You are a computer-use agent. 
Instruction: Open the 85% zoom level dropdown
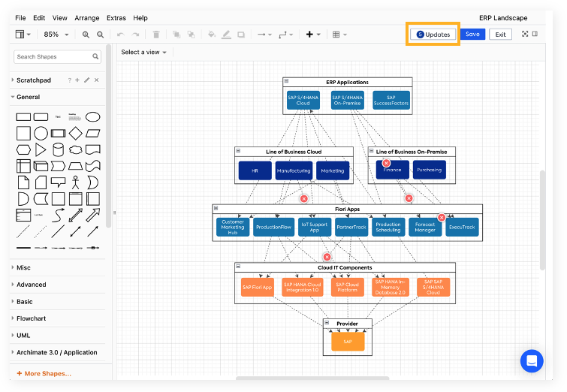pos(56,35)
